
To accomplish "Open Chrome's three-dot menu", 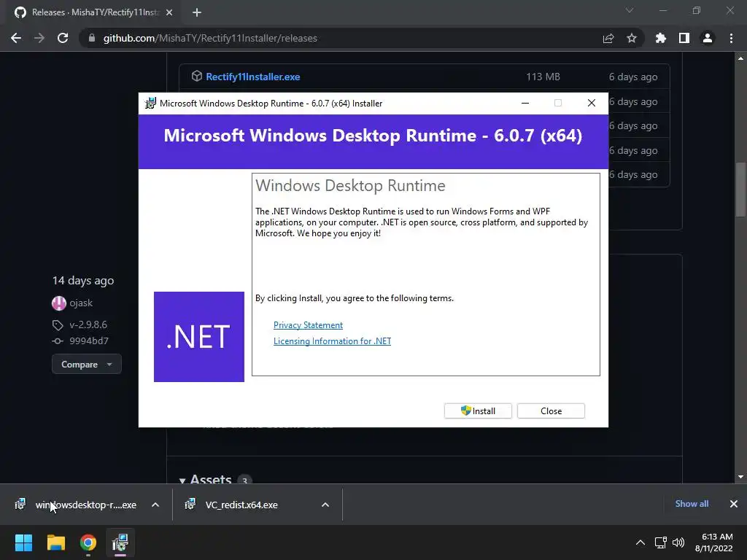I will point(731,38).
